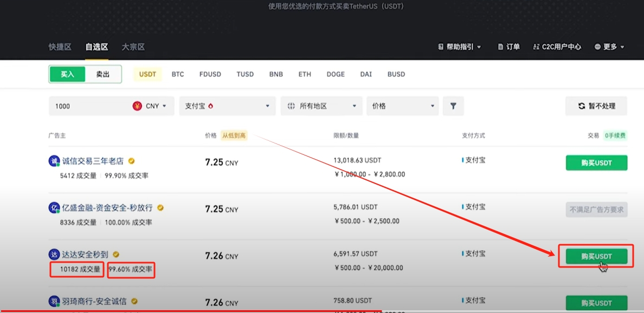Viewport: 644px width, 313px height.
Task: Click avatar icon of 达达安全秒到
Action: coord(54,255)
